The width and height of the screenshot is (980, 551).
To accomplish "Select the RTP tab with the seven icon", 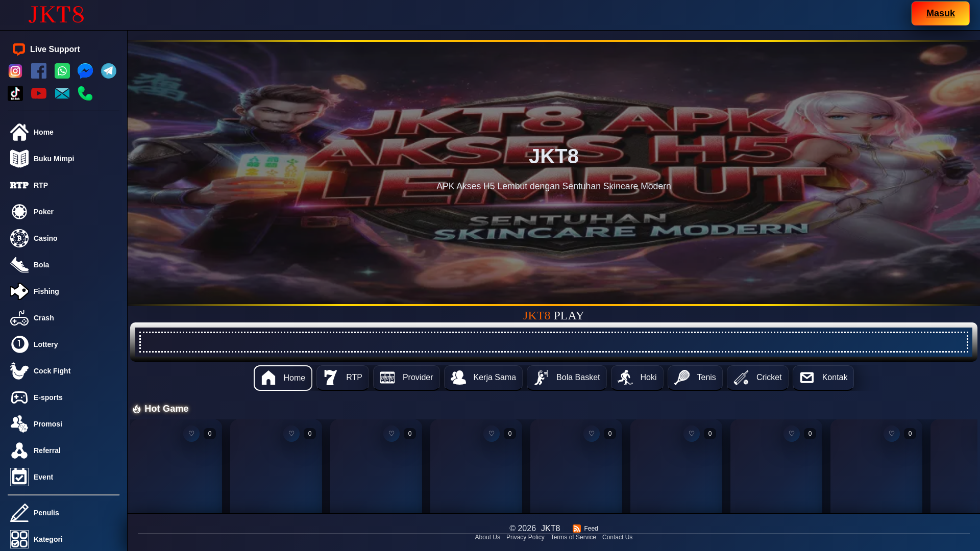I will [x=342, y=378].
